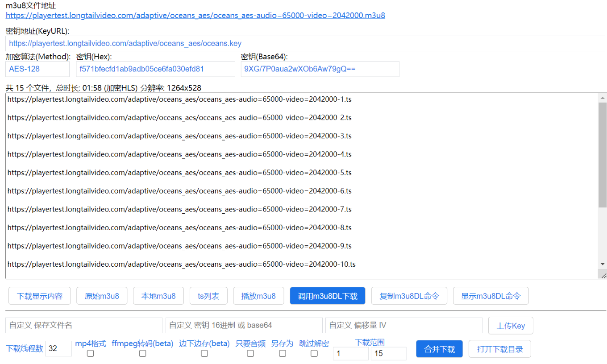Enable the mp4格式 checkbox

click(91, 353)
